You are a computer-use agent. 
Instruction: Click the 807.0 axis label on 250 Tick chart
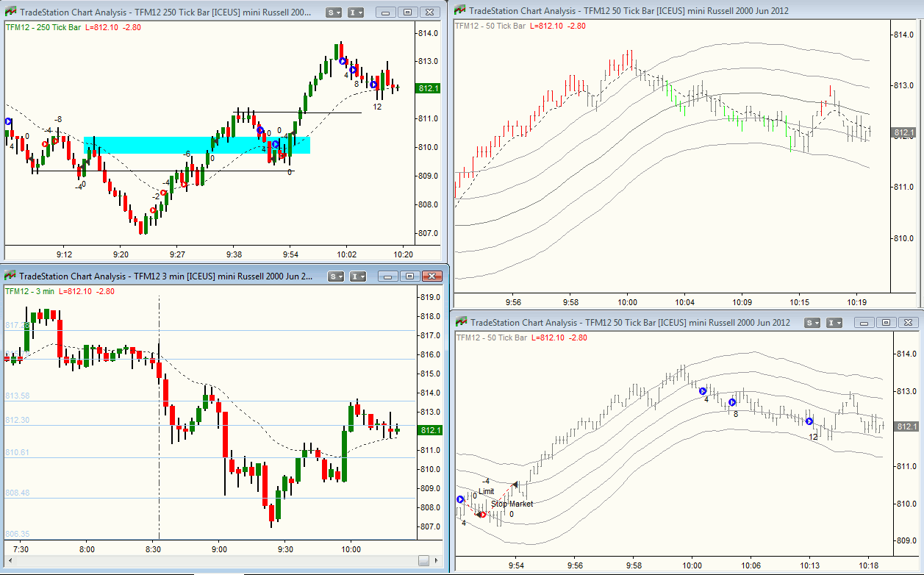[x=429, y=233]
